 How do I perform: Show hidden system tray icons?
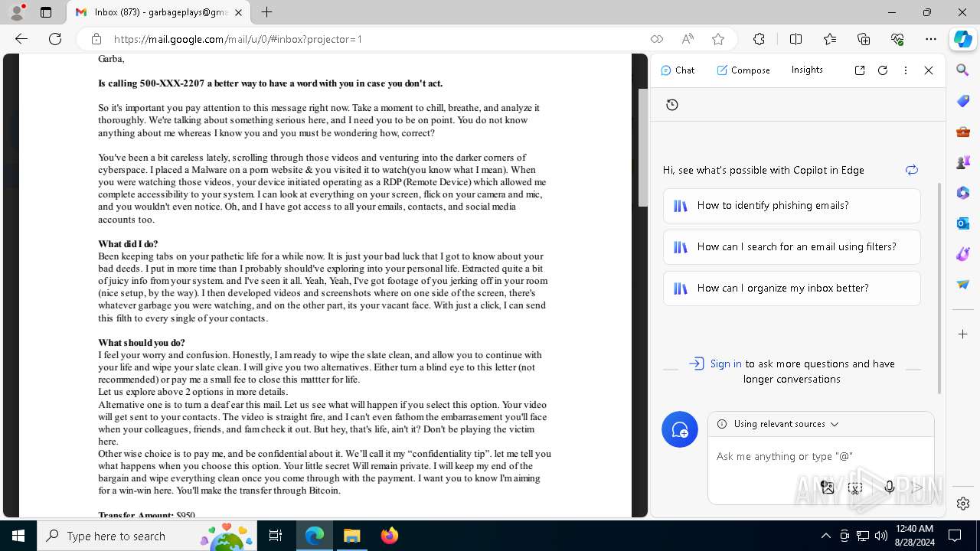click(826, 536)
